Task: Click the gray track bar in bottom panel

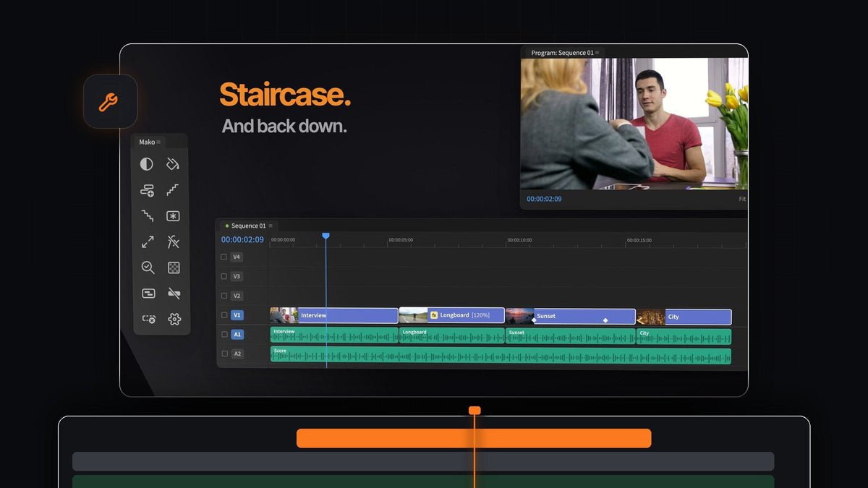Action: (423, 461)
